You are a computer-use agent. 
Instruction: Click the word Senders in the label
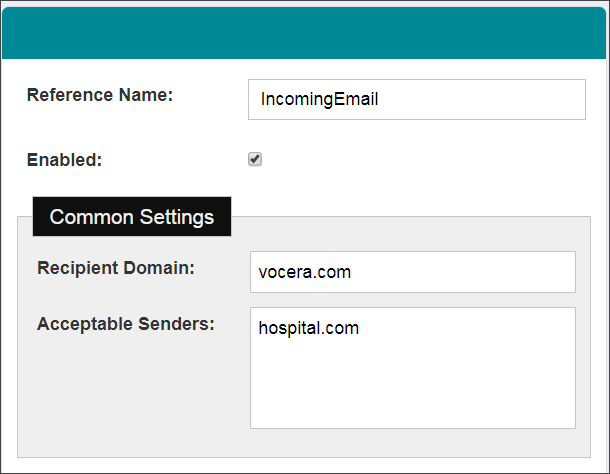pyautogui.click(x=180, y=324)
